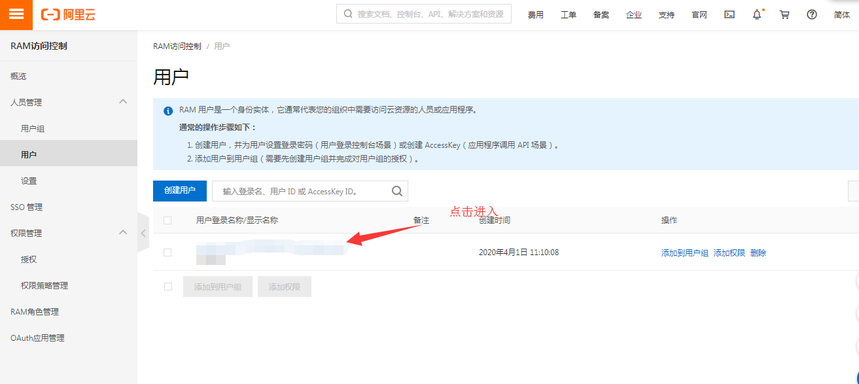
Task: Open the orange hamburger menu
Action: (16, 14)
